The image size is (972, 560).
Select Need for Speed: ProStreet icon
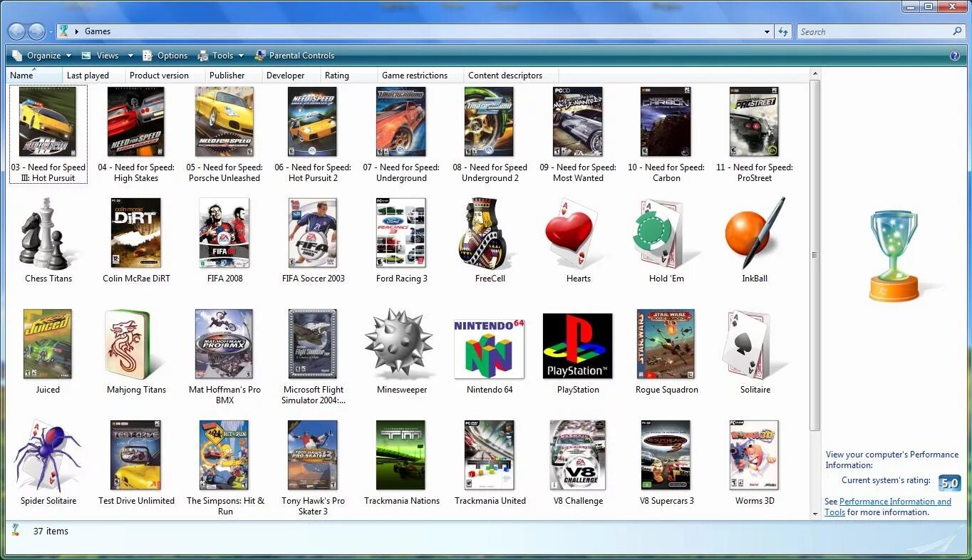coord(755,122)
